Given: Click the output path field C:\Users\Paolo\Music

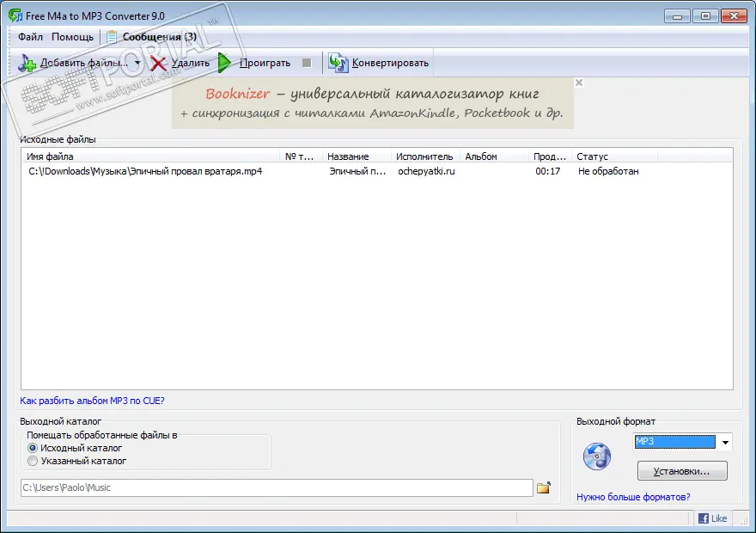Looking at the screenshot, I should tap(277, 487).
